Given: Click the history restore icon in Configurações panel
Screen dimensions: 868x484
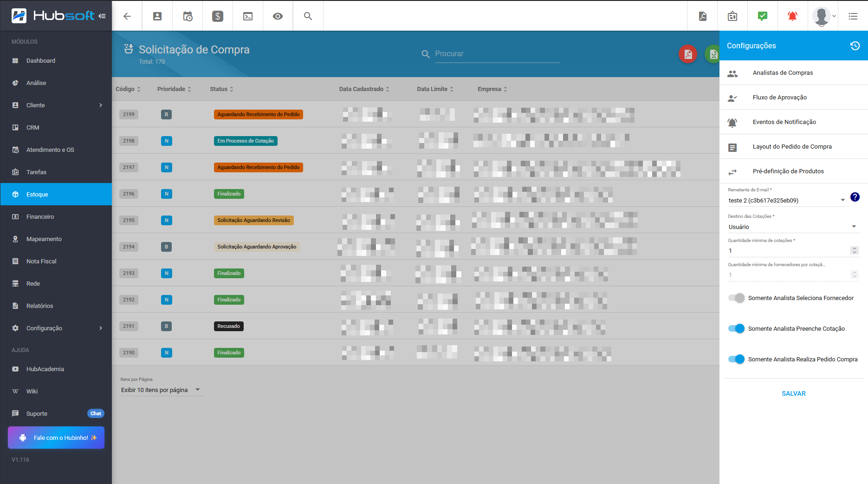Looking at the screenshot, I should tap(855, 45).
